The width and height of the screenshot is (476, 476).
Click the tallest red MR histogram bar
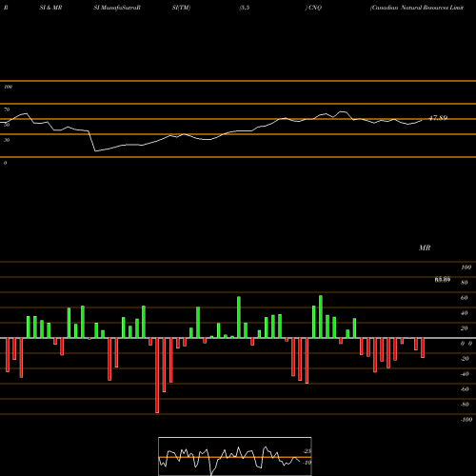coord(157,375)
